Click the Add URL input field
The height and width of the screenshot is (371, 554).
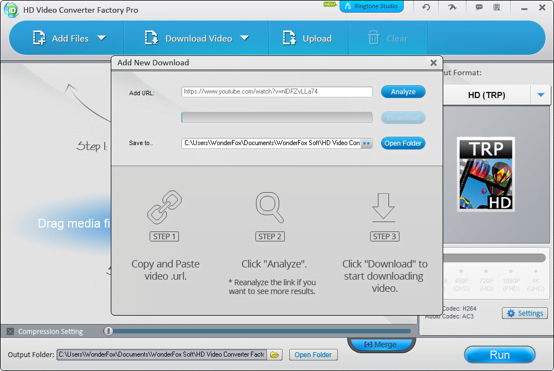pyautogui.click(x=277, y=92)
